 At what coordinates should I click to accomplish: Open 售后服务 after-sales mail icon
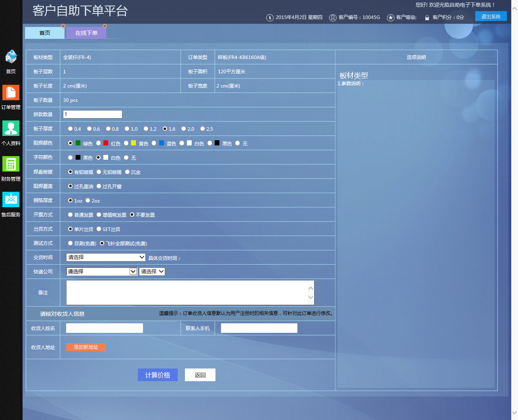point(11,200)
